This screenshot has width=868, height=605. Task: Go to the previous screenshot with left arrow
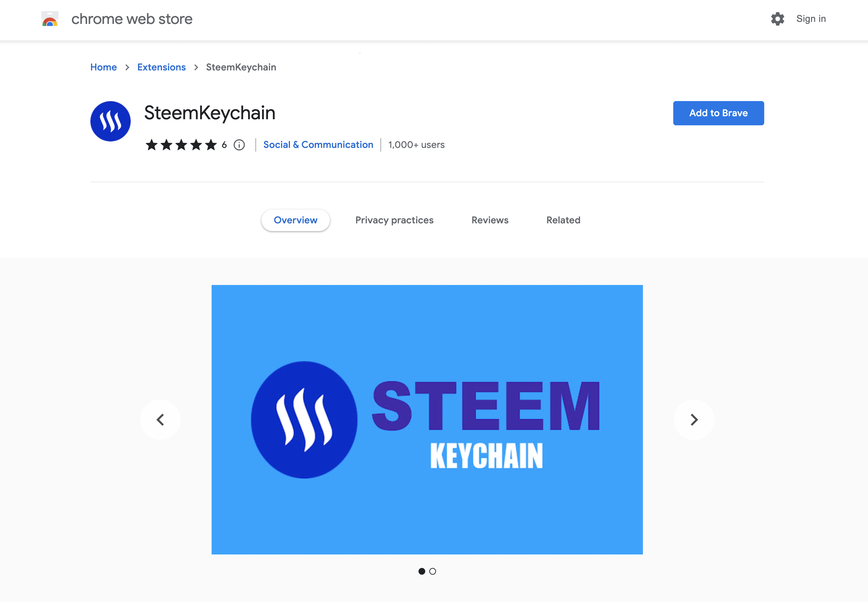pos(160,419)
